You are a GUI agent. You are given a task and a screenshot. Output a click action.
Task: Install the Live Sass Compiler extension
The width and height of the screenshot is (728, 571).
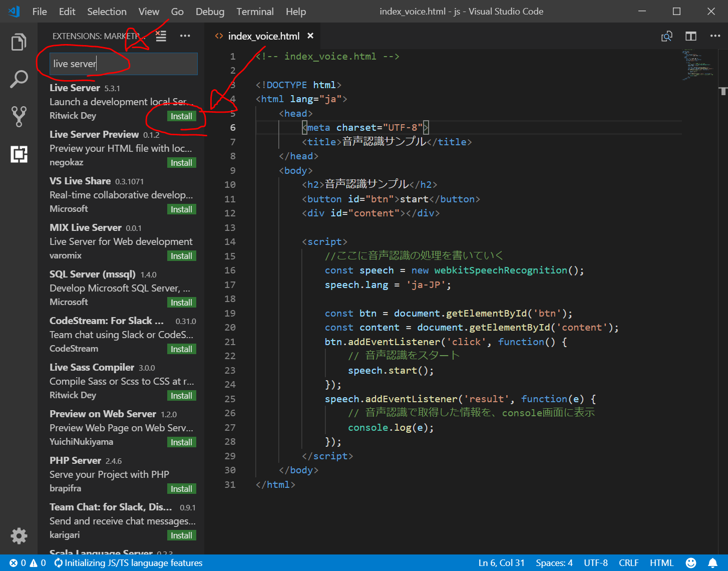tap(181, 396)
